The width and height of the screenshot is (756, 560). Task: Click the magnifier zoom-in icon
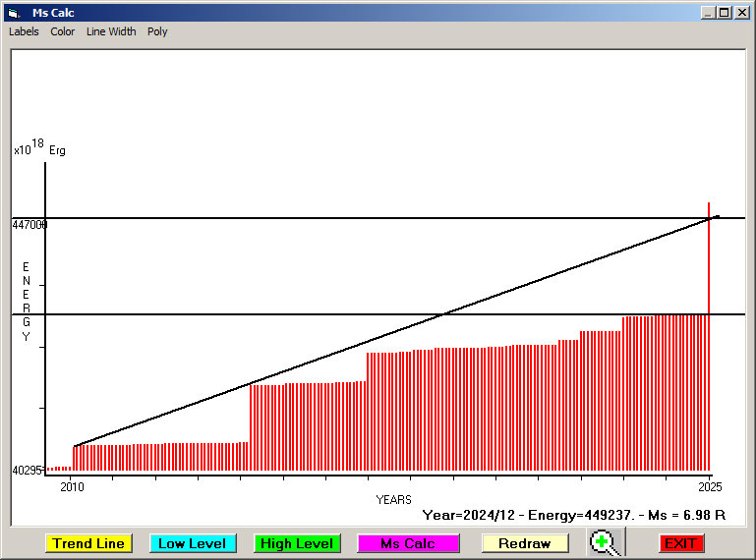click(605, 542)
